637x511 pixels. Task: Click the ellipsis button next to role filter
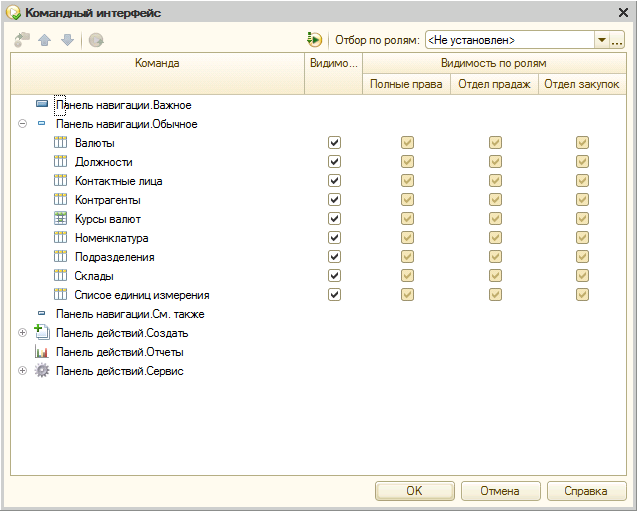point(617,40)
